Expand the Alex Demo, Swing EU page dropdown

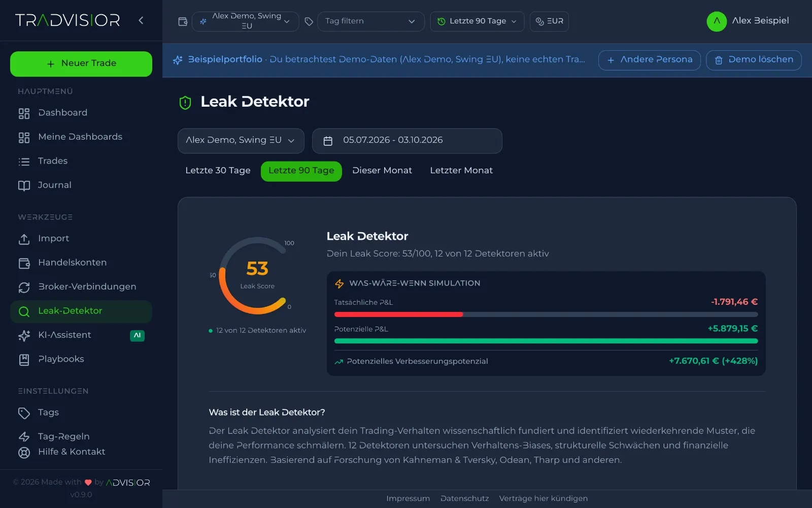tap(241, 141)
